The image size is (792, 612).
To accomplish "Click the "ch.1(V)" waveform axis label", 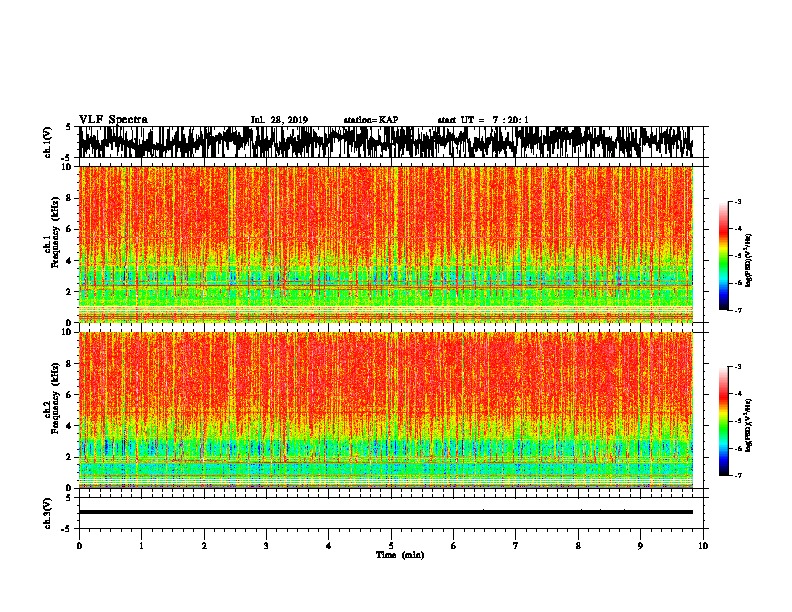I will pos(47,142).
